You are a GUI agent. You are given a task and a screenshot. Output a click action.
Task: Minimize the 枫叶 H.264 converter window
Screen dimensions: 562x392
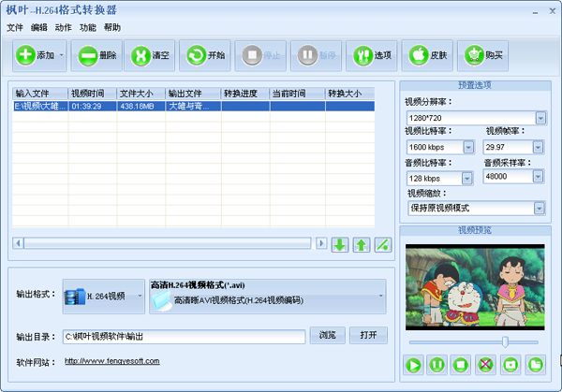click(x=535, y=11)
